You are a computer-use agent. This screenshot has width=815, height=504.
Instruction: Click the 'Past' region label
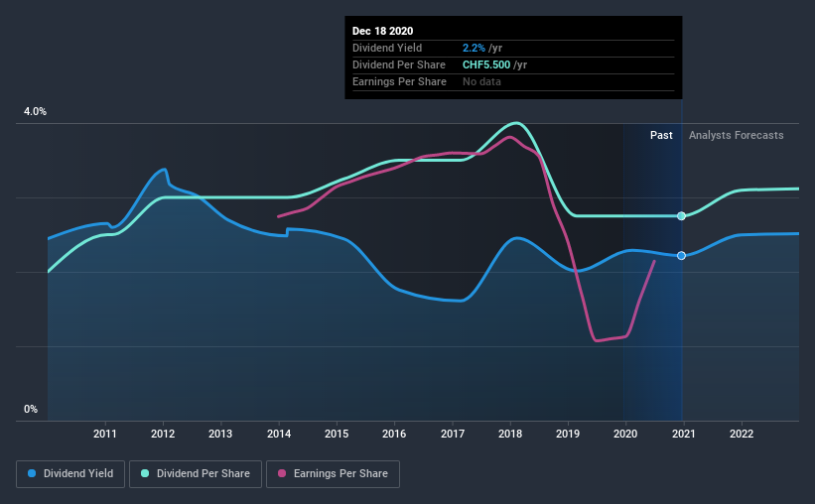[x=661, y=135]
